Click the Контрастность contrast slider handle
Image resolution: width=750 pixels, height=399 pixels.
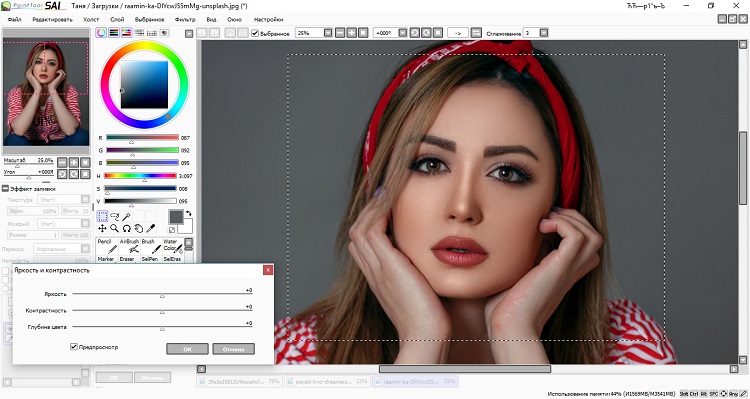click(x=162, y=312)
